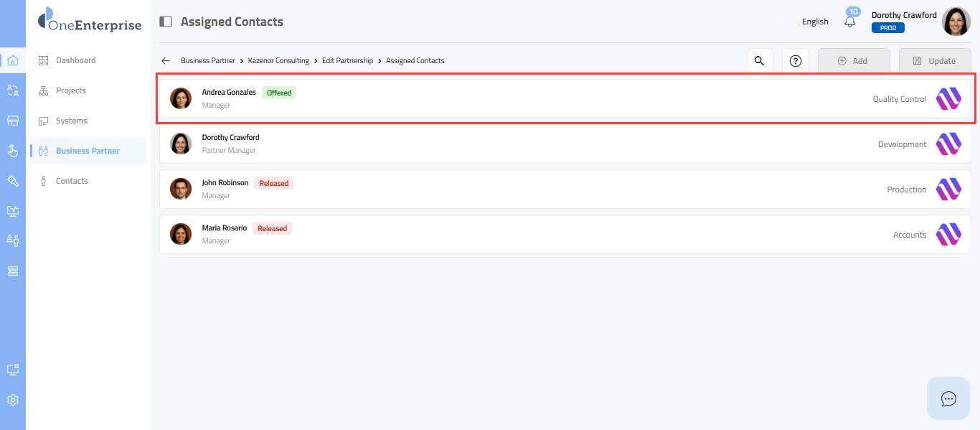
Task: Open the chat bubble widget
Action: [x=948, y=398]
